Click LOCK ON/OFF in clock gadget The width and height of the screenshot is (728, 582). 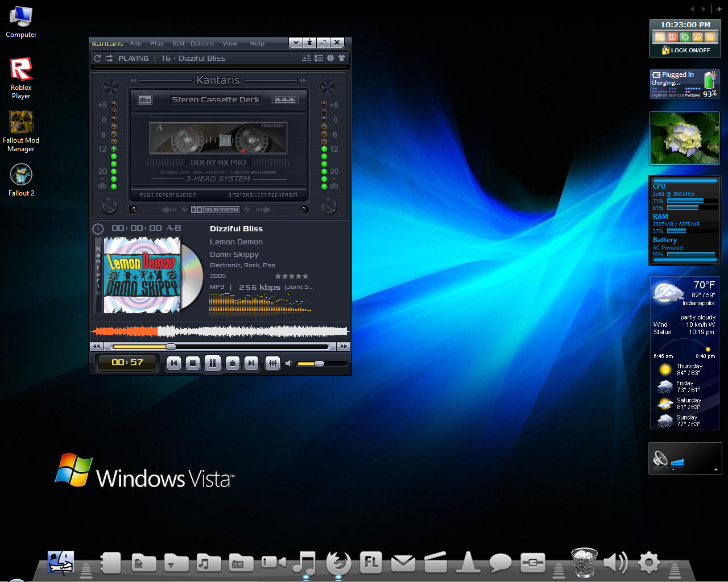coord(686,50)
